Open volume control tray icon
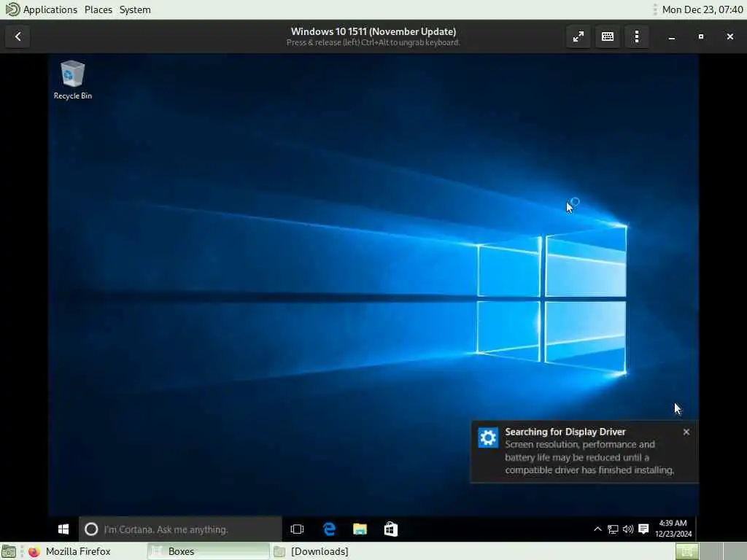 click(x=628, y=529)
